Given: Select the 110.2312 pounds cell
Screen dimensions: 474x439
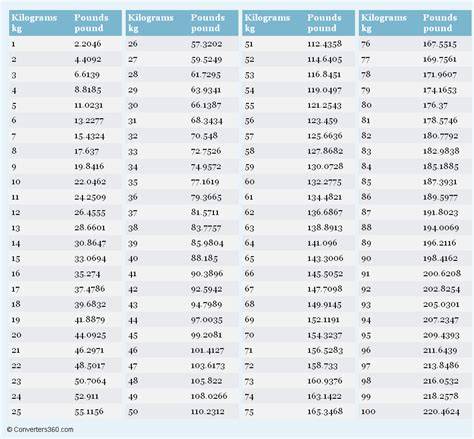Looking at the screenshot, I should tap(207, 412).
